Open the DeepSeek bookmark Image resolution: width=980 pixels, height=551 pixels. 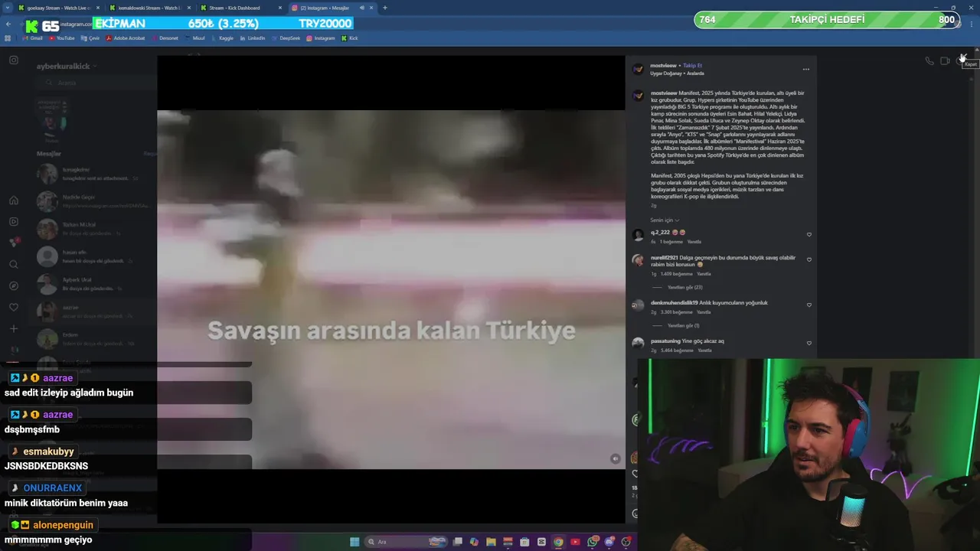[x=286, y=38]
